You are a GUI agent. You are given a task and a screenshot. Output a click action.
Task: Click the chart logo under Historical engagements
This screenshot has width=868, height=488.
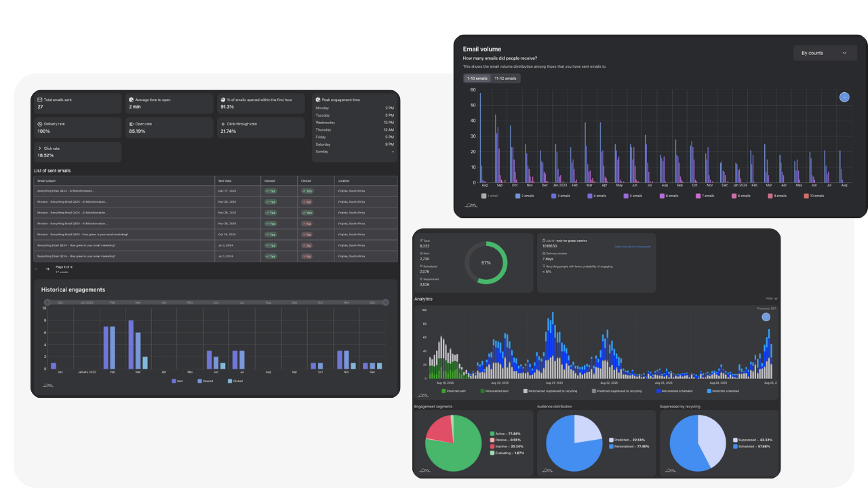click(x=47, y=386)
